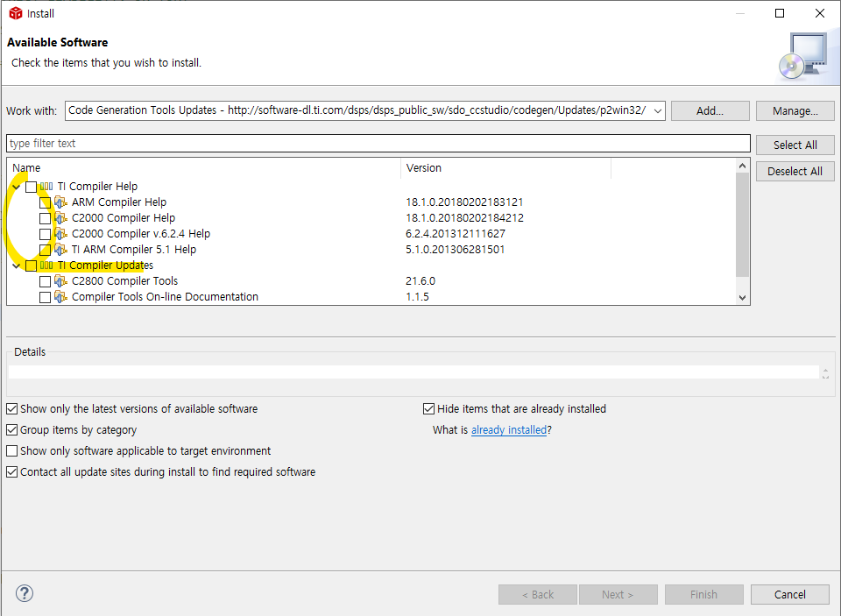Open the help question mark icon

pos(25,593)
